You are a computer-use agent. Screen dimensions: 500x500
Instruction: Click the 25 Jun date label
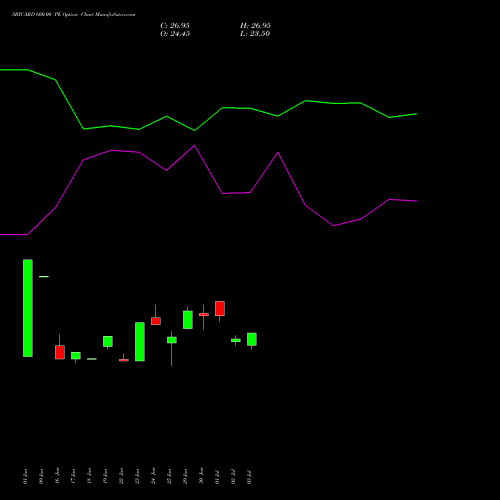click(x=170, y=476)
